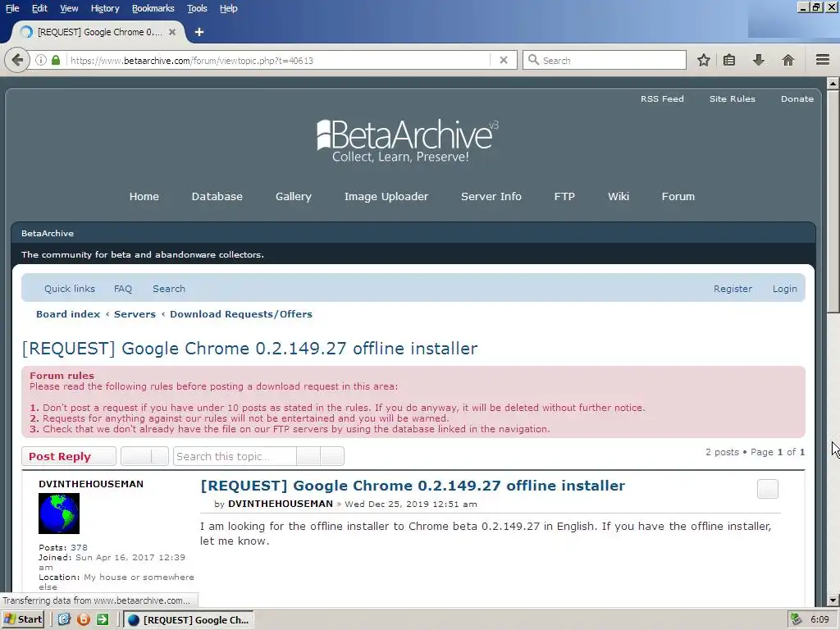Click the green arrow quick launch icon

click(103, 620)
